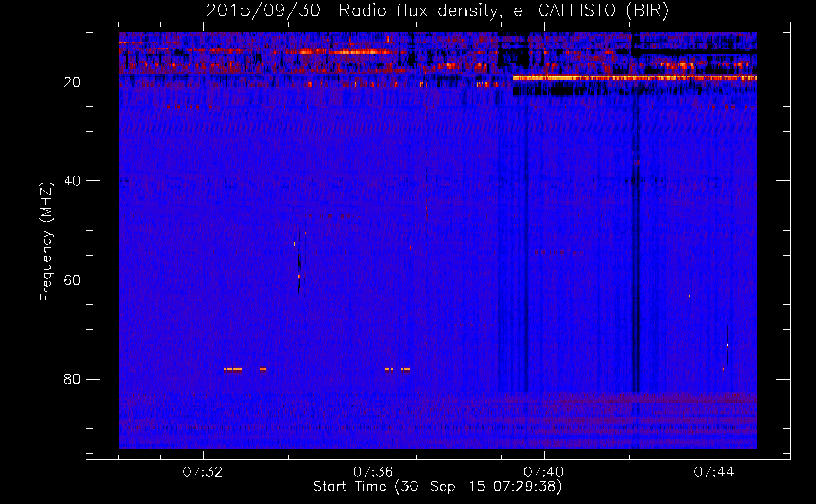Pick the "07:40" time tick label

544,472
